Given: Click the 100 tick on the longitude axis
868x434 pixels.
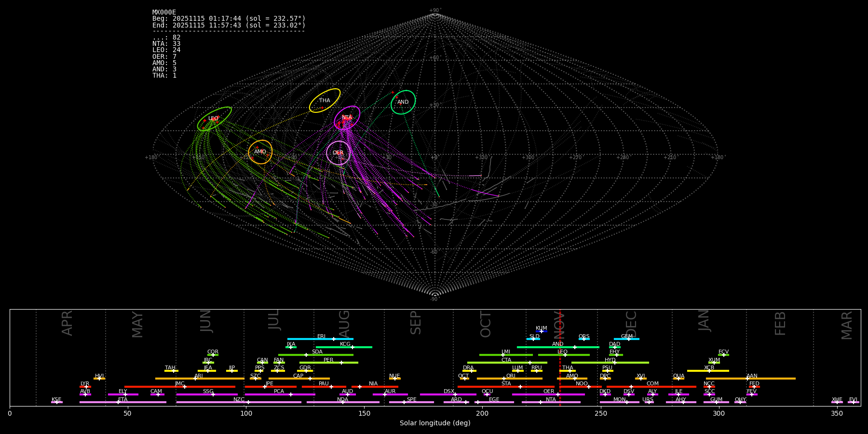Looking at the screenshot, I should (246, 413).
